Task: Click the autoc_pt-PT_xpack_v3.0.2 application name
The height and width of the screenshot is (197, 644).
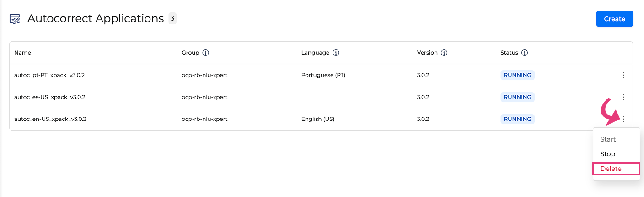Action: point(49,75)
